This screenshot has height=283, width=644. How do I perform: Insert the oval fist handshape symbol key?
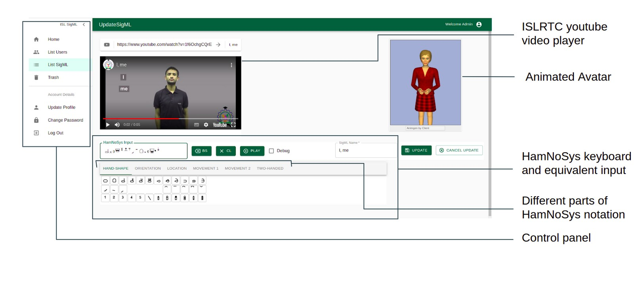105,181
